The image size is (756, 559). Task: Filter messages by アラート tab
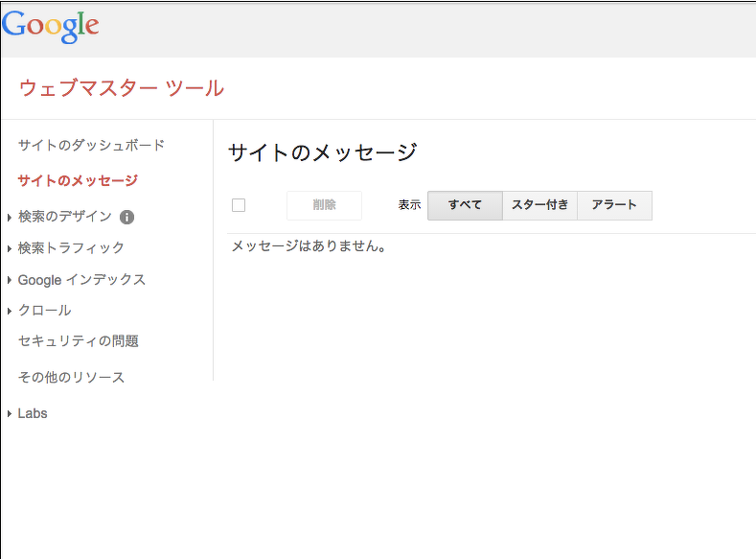click(x=615, y=205)
